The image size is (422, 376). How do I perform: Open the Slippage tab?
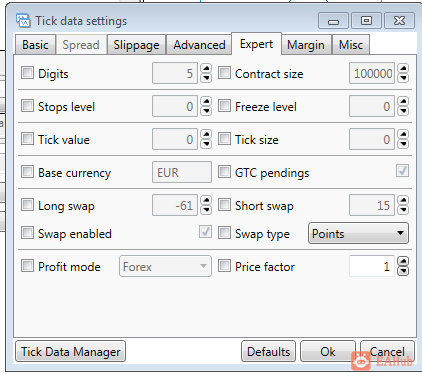[136, 44]
